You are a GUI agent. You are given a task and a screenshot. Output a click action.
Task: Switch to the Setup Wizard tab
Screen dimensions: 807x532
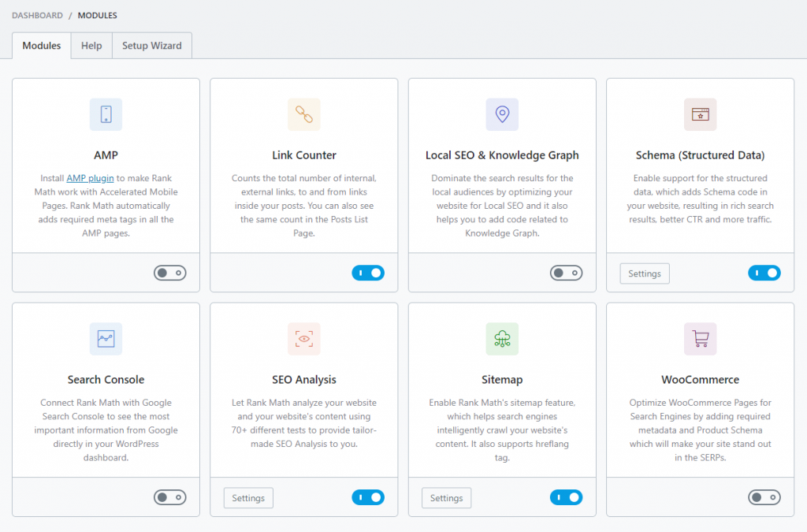(x=152, y=46)
